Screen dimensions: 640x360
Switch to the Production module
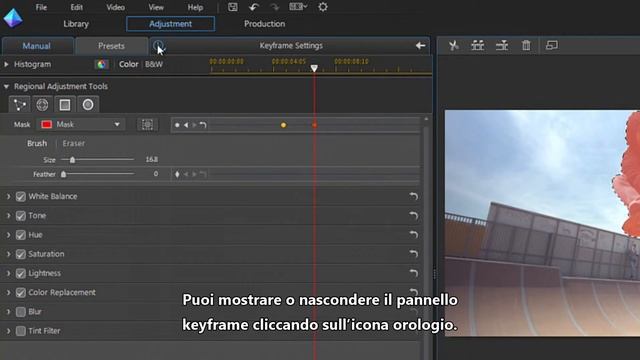[264, 24]
